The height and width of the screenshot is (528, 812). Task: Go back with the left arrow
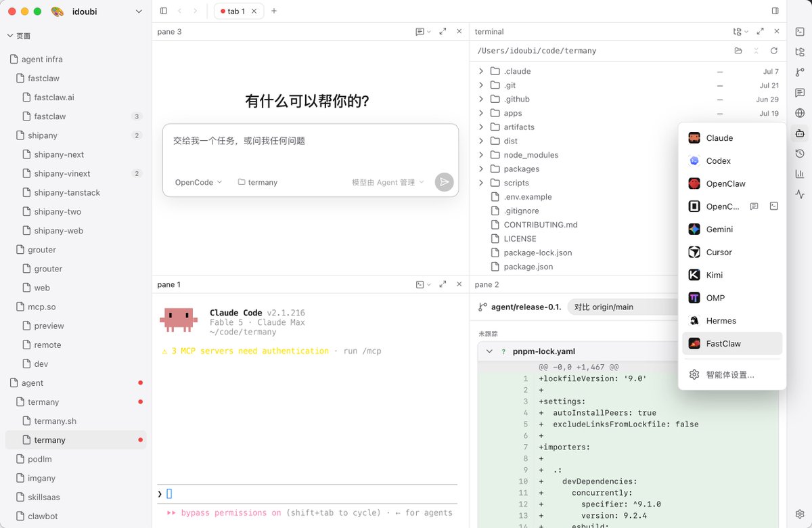(x=180, y=11)
